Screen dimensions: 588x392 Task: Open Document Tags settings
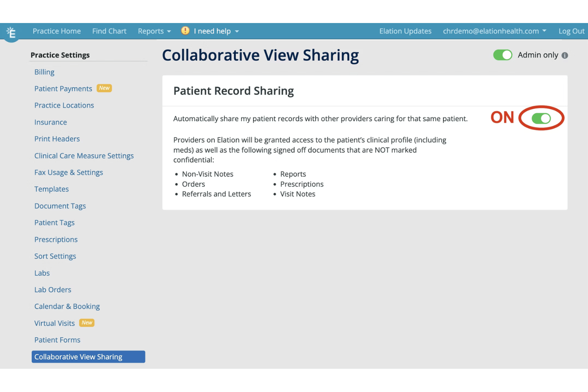[x=60, y=206]
